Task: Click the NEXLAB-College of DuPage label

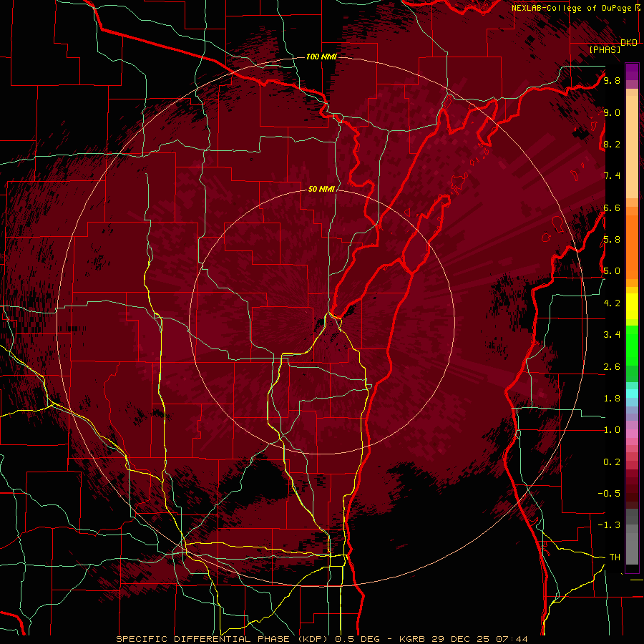Action: [x=571, y=8]
